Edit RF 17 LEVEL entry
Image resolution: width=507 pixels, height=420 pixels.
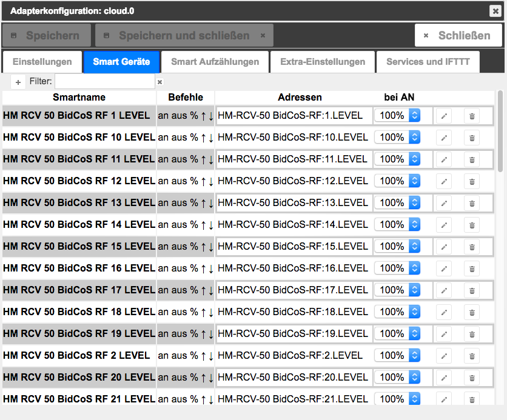coord(444,290)
